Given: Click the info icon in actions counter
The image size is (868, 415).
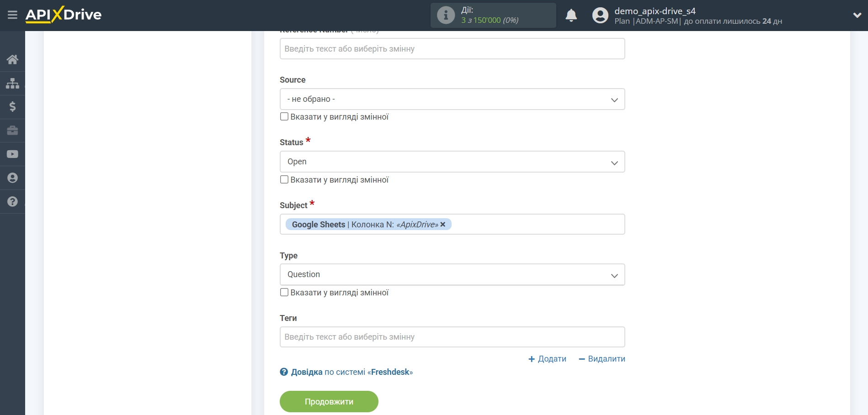Looking at the screenshot, I should coord(446,15).
